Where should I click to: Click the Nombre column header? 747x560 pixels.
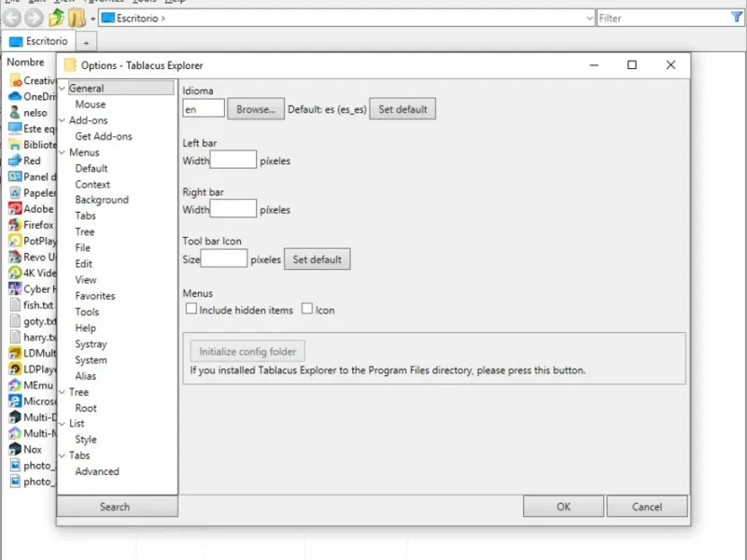pyautogui.click(x=26, y=62)
